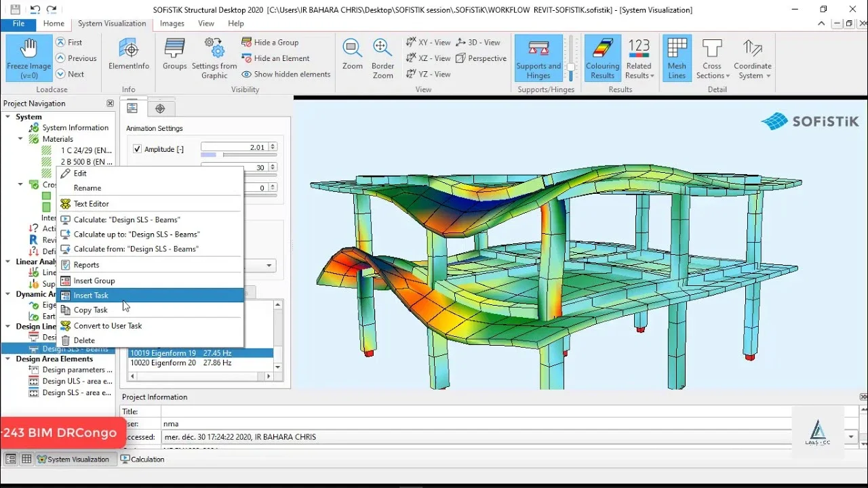This screenshot has height=488, width=868.
Task: Select Calculate from: "Design SLS - Beams"
Action: coord(150,249)
